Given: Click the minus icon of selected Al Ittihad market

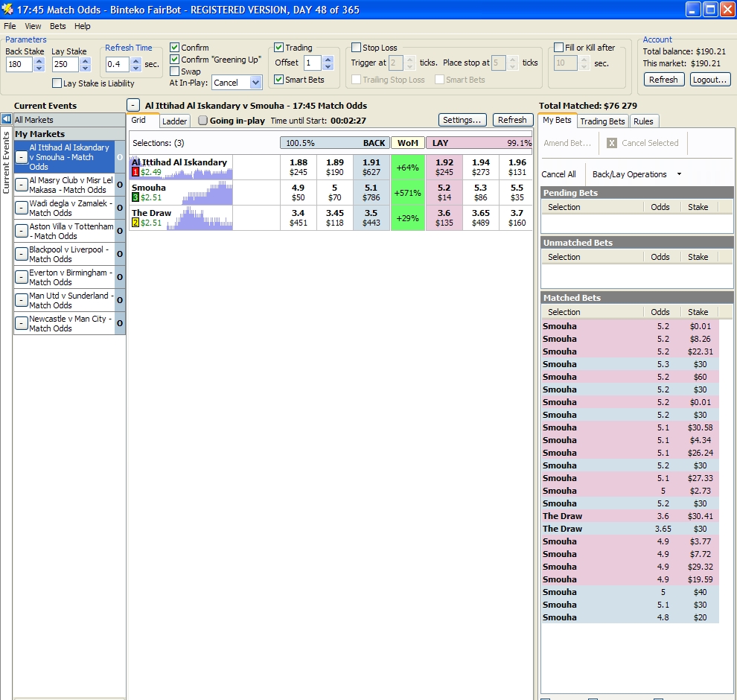Looking at the screenshot, I should click(21, 157).
